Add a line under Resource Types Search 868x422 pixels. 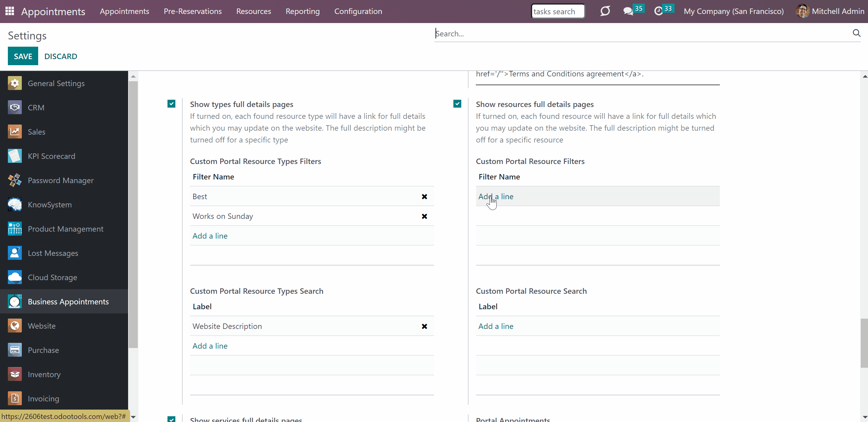tap(210, 346)
